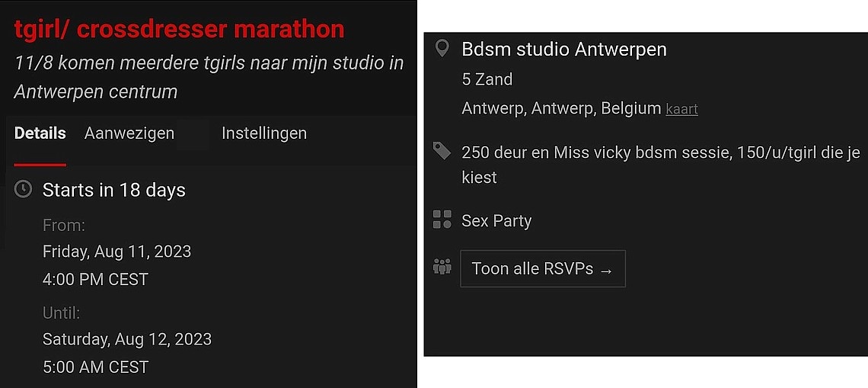Select the Saturday, Aug 12, 2023 end date
This screenshot has width=868, height=388.
[x=127, y=339]
